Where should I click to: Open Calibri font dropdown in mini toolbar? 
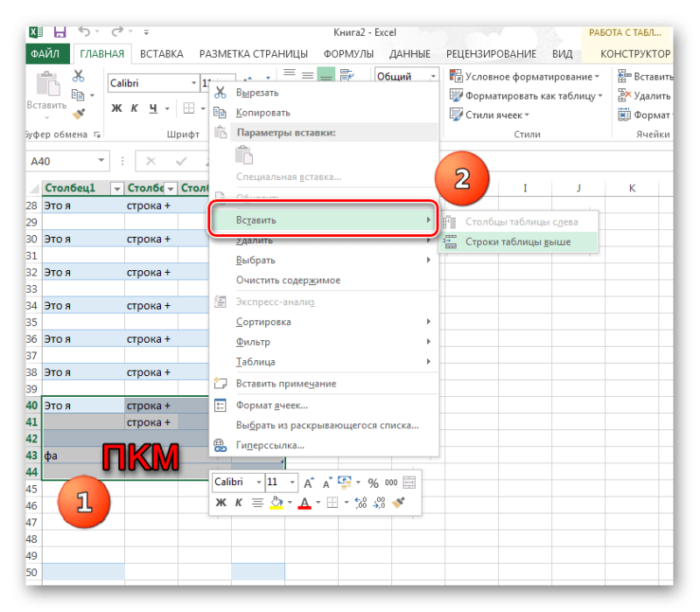tap(258, 483)
